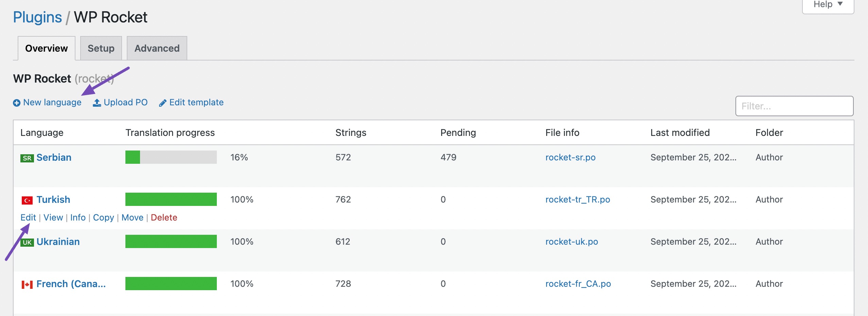The image size is (868, 316).
Task: Click the 762 strings count
Action: [343, 199]
